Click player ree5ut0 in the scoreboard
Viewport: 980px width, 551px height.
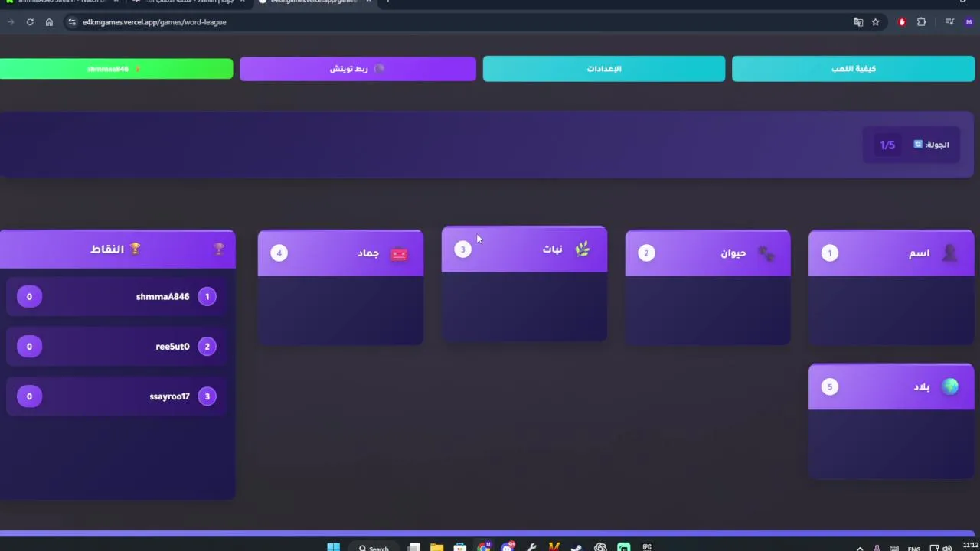pos(116,347)
